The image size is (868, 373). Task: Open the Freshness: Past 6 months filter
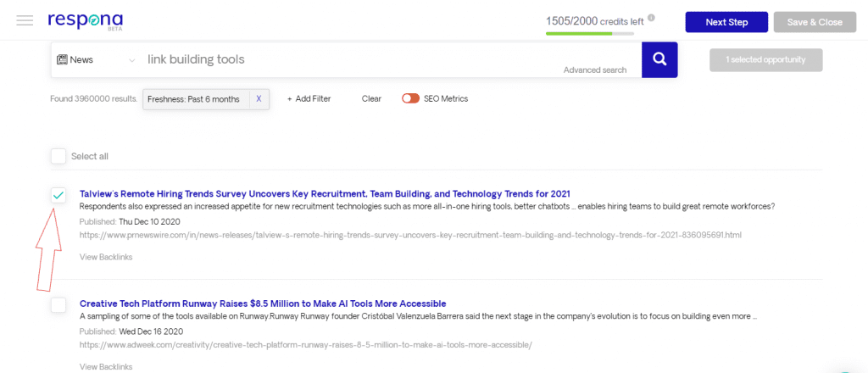[x=194, y=99]
